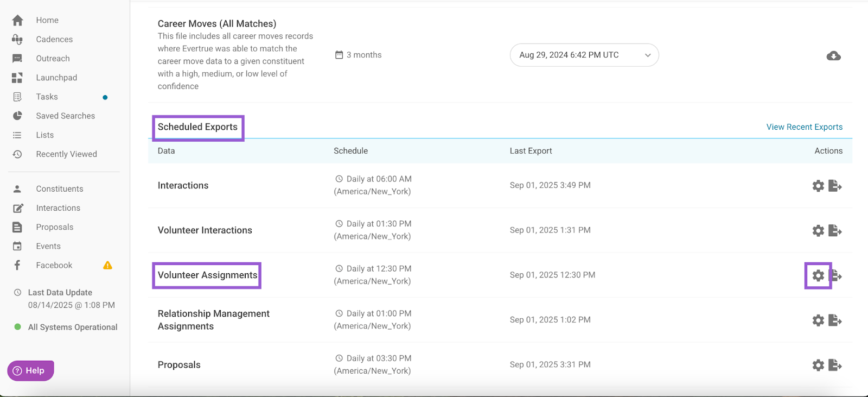Open settings gear for Volunteer Interactions
The height and width of the screenshot is (397, 868).
click(818, 231)
